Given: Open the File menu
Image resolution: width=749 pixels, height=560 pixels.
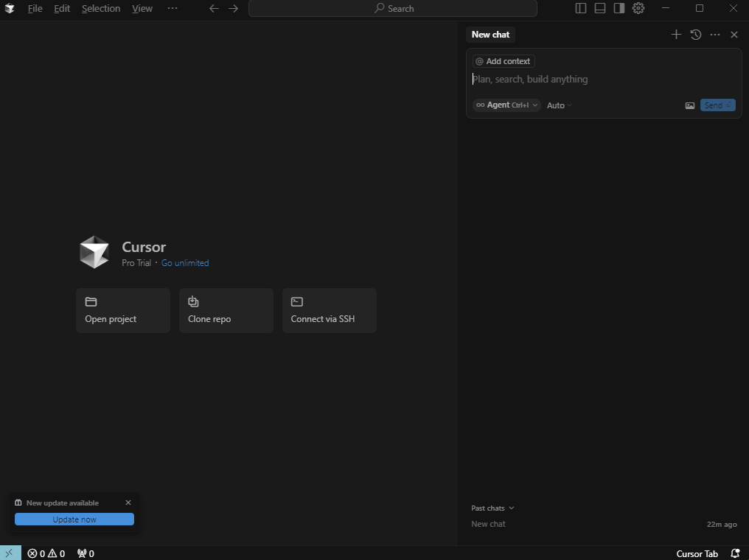Looking at the screenshot, I should pyautogui.click(x=35, y=8).
